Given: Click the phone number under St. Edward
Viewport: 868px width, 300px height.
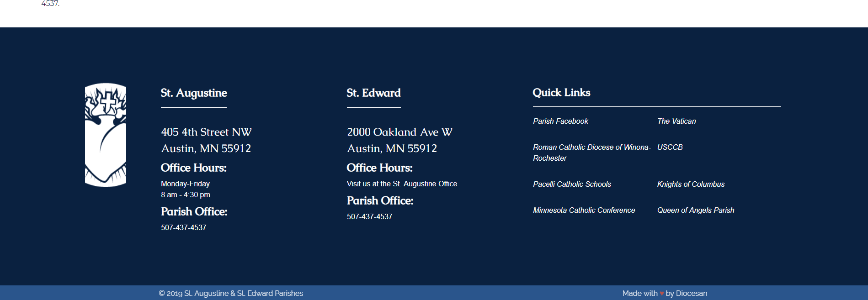Looking at the screenshot, I should point(369,216).
